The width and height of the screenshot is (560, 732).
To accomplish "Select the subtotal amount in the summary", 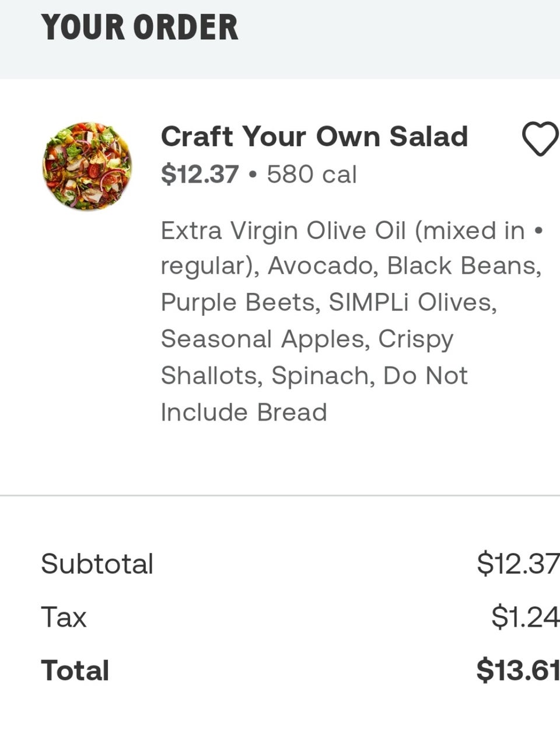I will pos(517,564).
